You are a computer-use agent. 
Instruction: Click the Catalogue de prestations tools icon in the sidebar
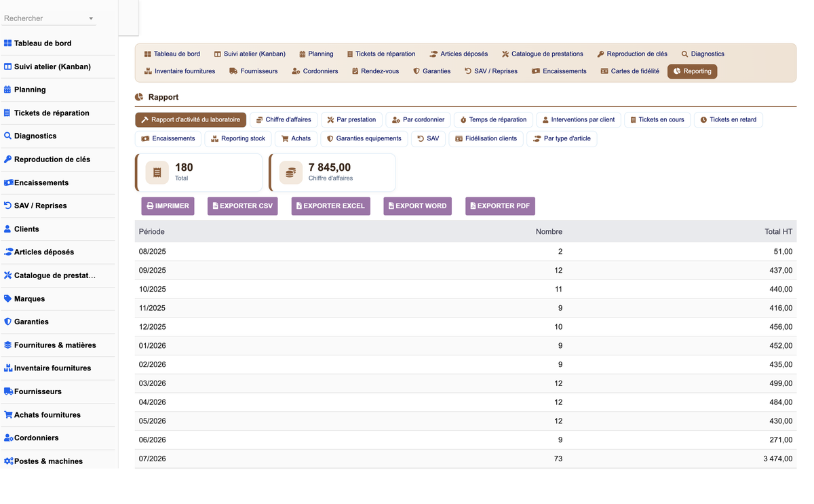[x=8, y=275]
